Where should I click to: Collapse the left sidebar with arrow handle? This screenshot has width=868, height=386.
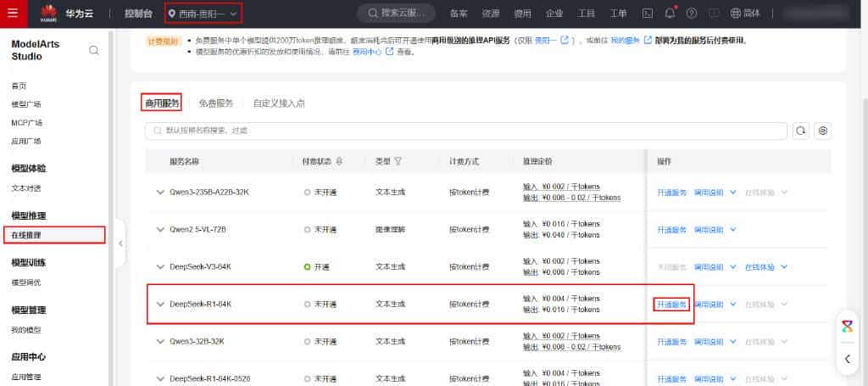(x=120, y=243)
